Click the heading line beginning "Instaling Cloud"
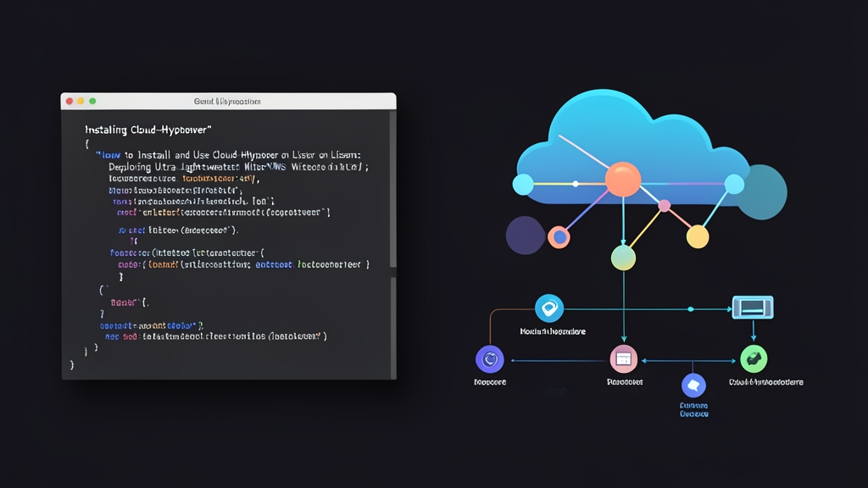 (147, 130)
